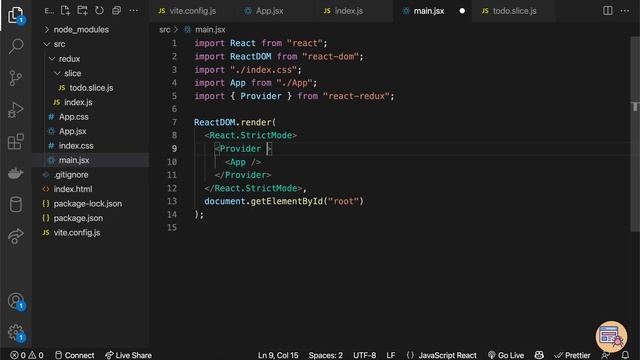Collapse all folders in Explorer
640x360 pixels.
point(116,11)
